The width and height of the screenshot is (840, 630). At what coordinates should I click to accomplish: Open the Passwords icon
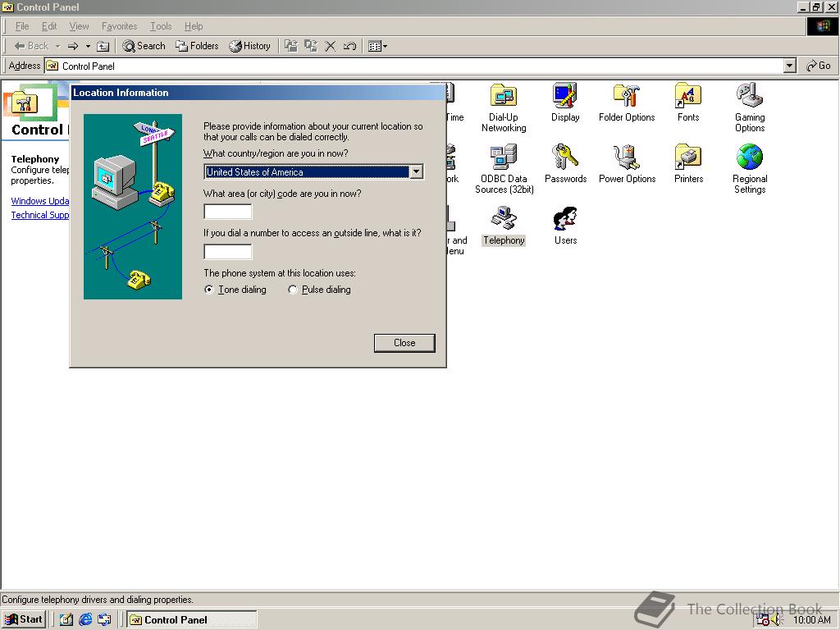pyautogui.click(x=566, y=164)
